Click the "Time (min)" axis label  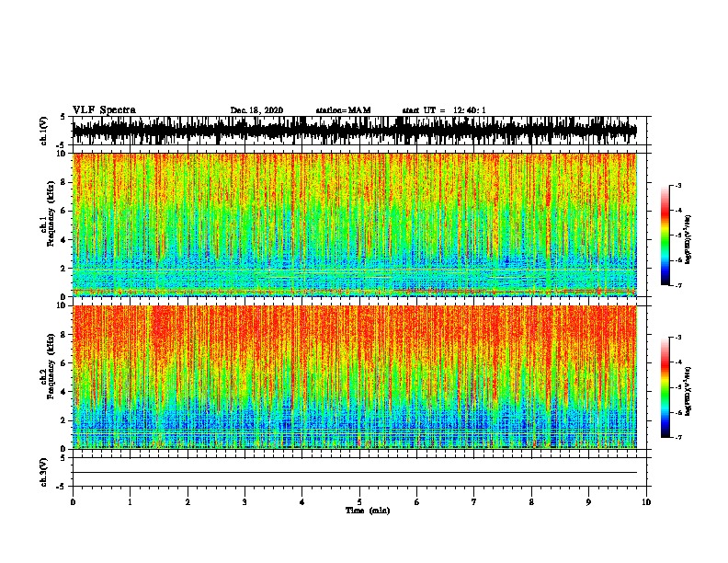[368, 511]
